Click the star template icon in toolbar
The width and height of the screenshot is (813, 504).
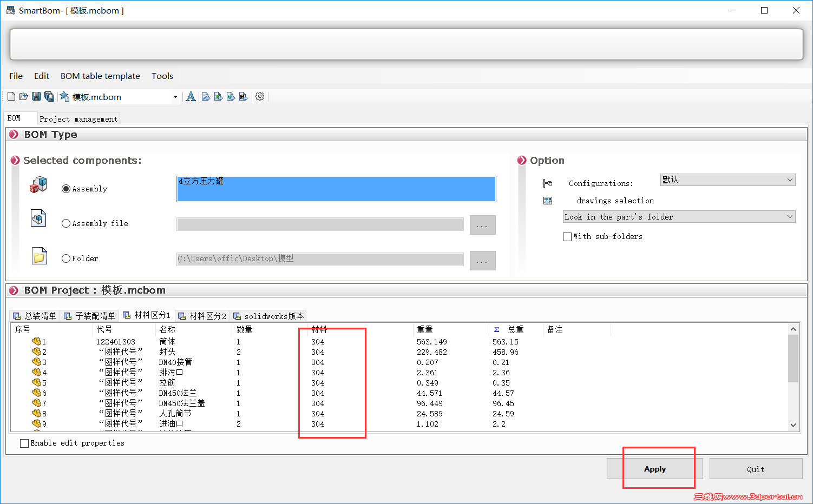coord(64,97)
